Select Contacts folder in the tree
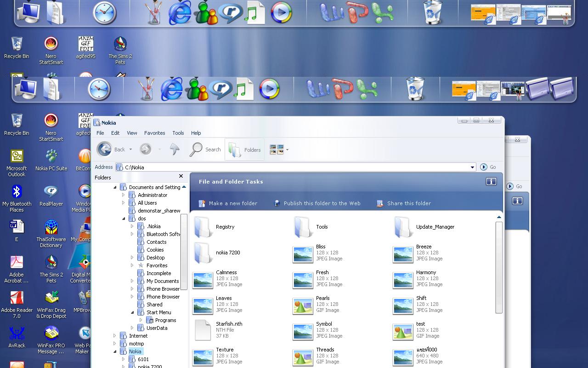Viewport: 588px width, 368px height. [x=156, y=242]
